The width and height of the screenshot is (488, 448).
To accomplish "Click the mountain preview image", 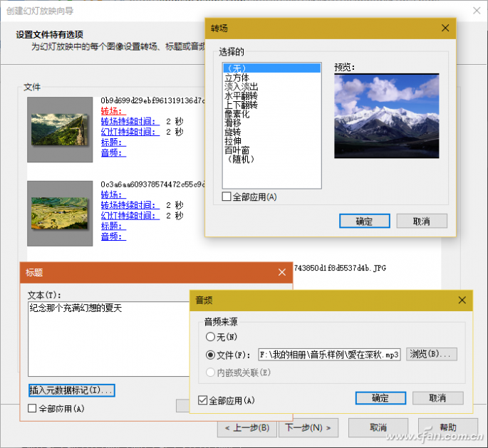I will click(x=387, y=115).
